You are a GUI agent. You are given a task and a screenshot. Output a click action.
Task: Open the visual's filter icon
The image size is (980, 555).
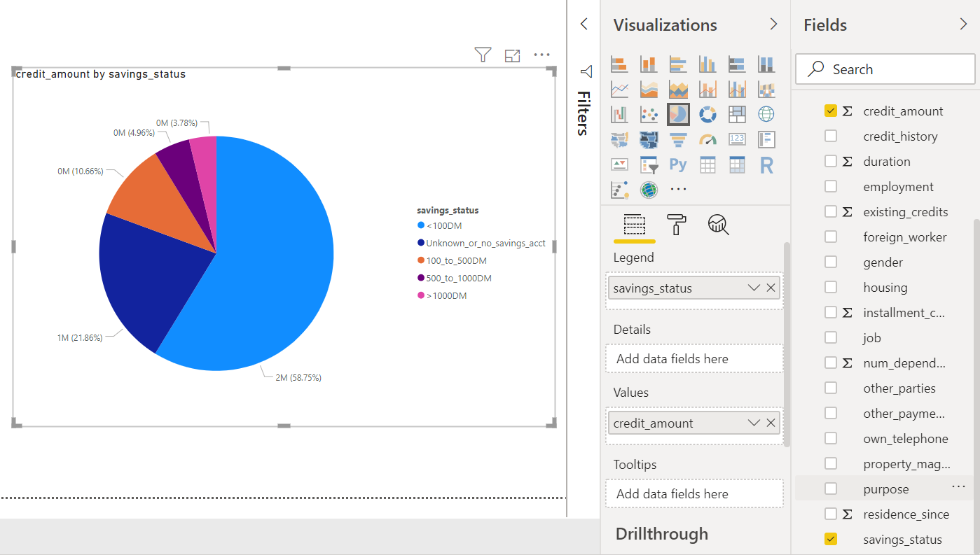[x=483, y=55]
